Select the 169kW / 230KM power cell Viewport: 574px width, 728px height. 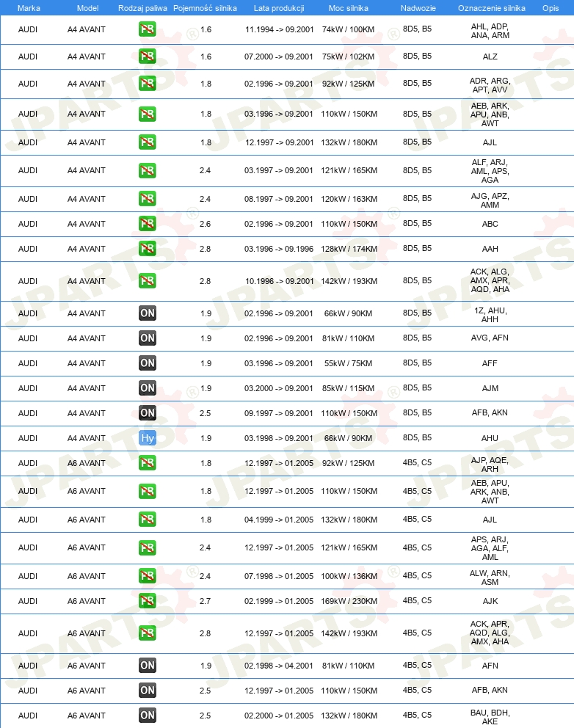[349, 601]
